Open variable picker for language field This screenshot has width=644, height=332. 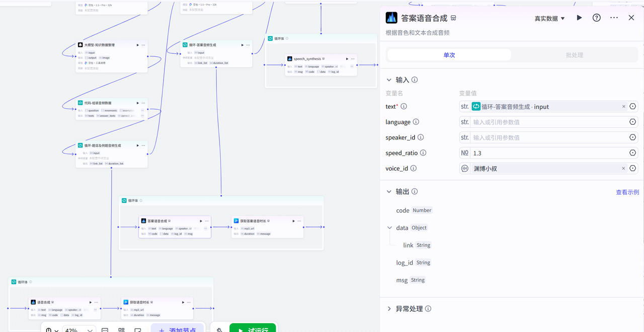click(x=633, y=122)
